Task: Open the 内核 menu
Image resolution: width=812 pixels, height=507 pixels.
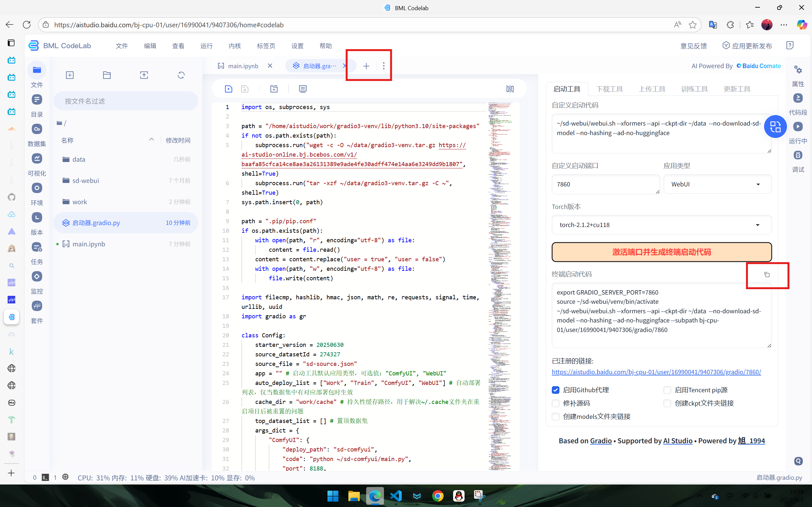Action: [x=234, y=46]
